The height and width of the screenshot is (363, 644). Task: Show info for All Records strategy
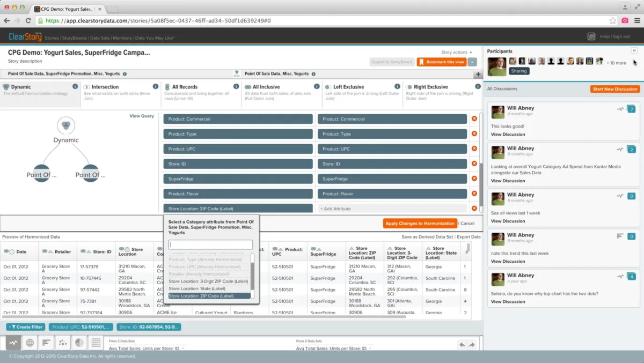[x=236, y=86]
